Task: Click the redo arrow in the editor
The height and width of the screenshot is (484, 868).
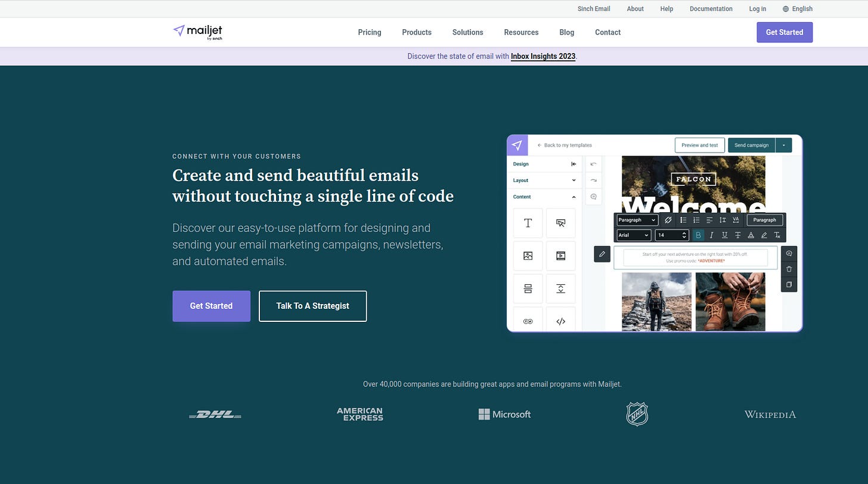Action: coord(593,180)
